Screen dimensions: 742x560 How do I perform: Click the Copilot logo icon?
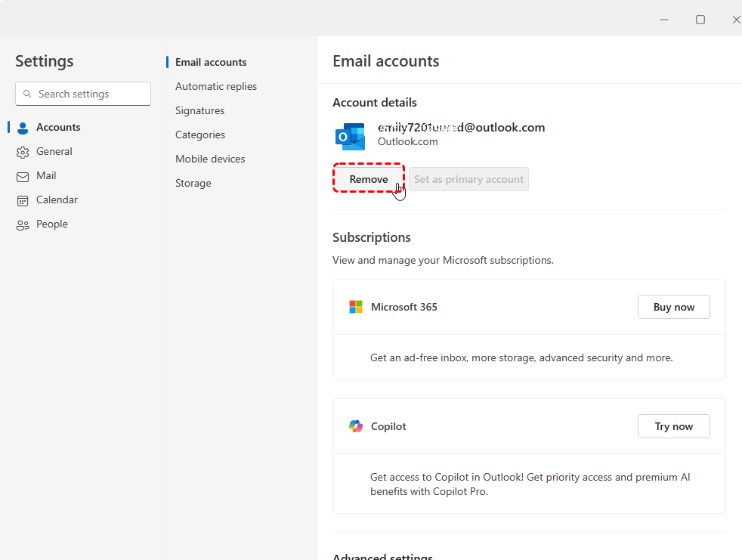(x=356, y=426)
